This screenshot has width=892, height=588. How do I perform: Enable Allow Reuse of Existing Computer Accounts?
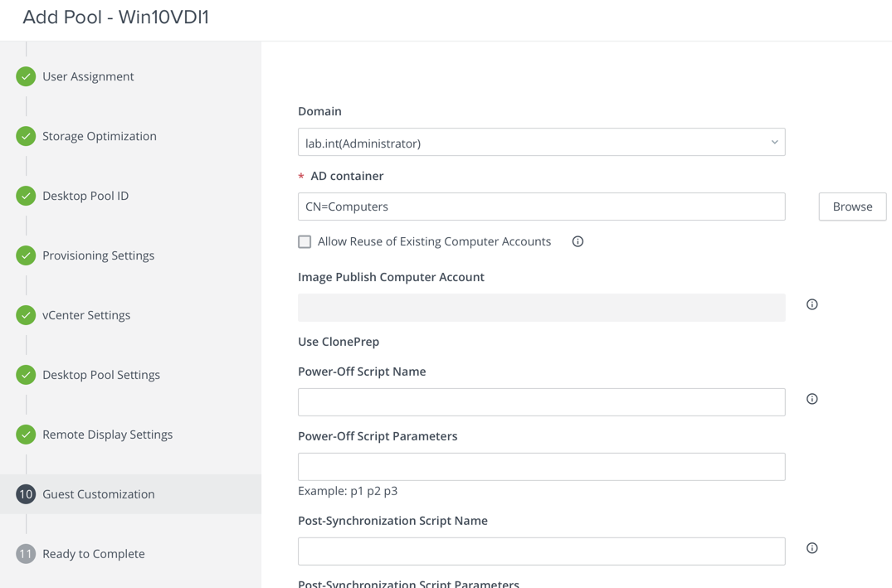point(305,241)
